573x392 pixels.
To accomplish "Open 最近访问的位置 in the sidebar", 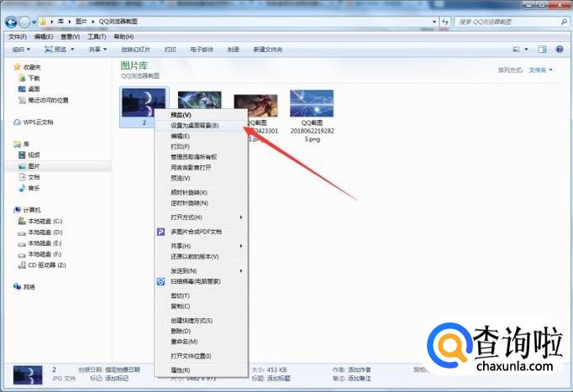I will click(43, 100).
